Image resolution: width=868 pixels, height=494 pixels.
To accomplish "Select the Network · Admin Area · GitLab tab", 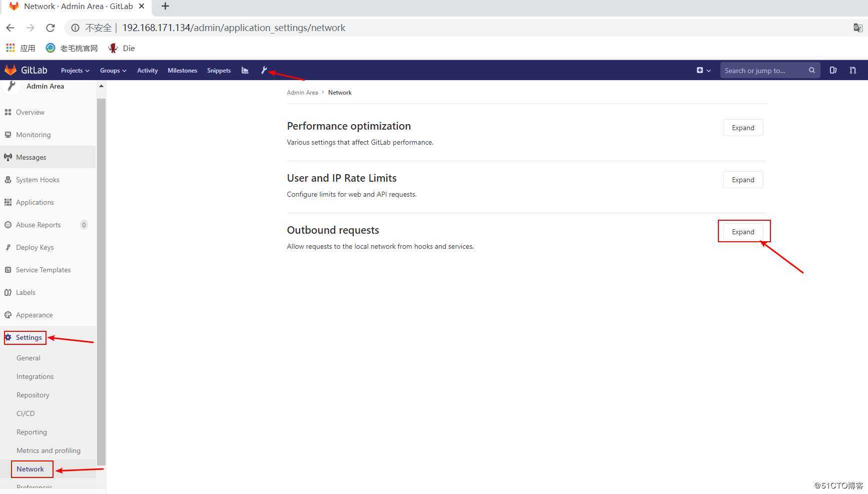I will pos(78,7).
